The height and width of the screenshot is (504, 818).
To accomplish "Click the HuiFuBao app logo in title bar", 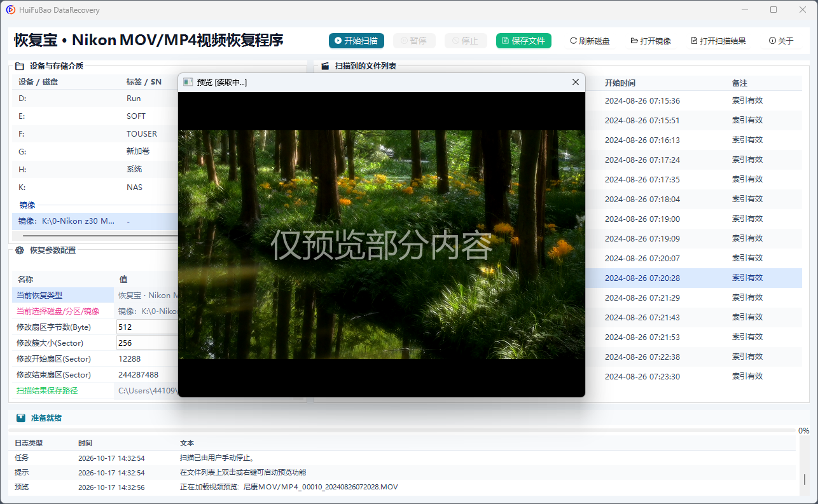I will pos(11,10).
